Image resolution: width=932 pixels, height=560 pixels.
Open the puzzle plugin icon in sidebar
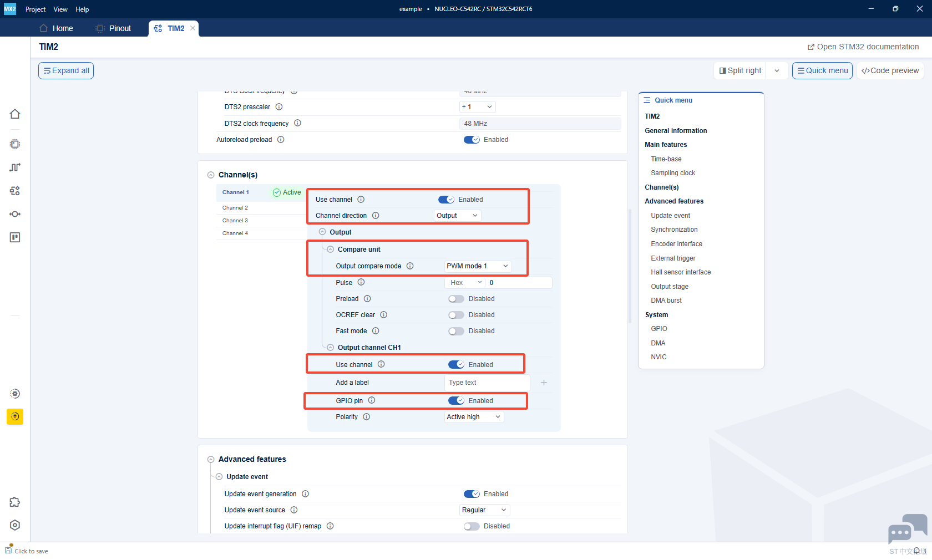[15, 502]
